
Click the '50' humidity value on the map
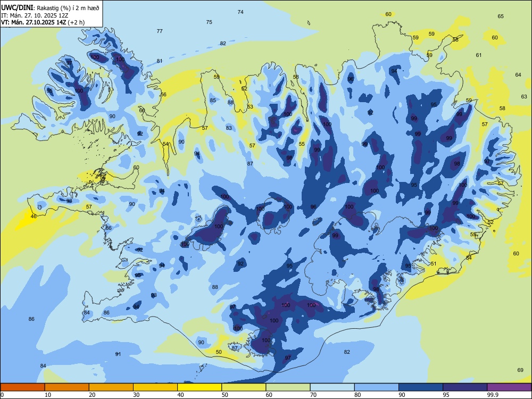219,352
